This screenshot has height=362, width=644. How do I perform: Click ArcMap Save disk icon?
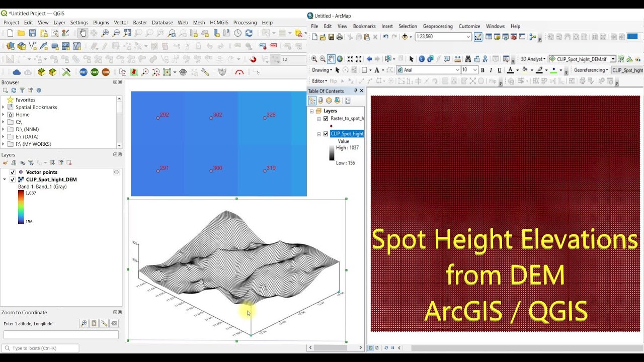[x=331, y=37]
